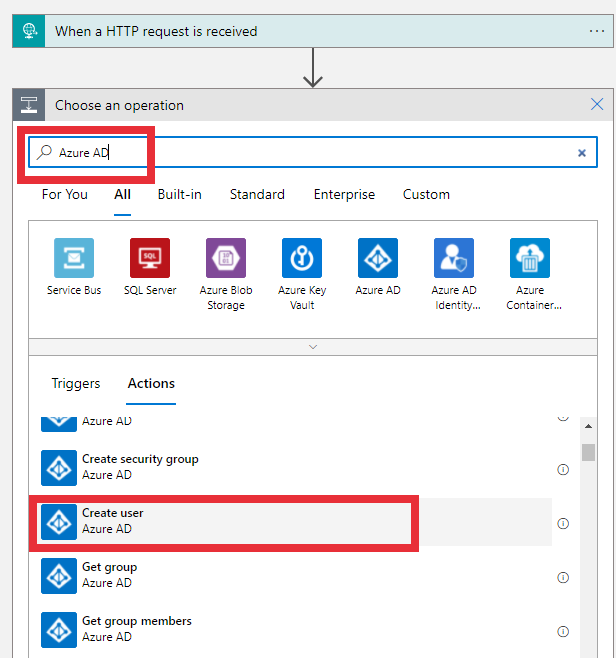
Task: Open the Custom connectors tab
Action: (426, 194)
